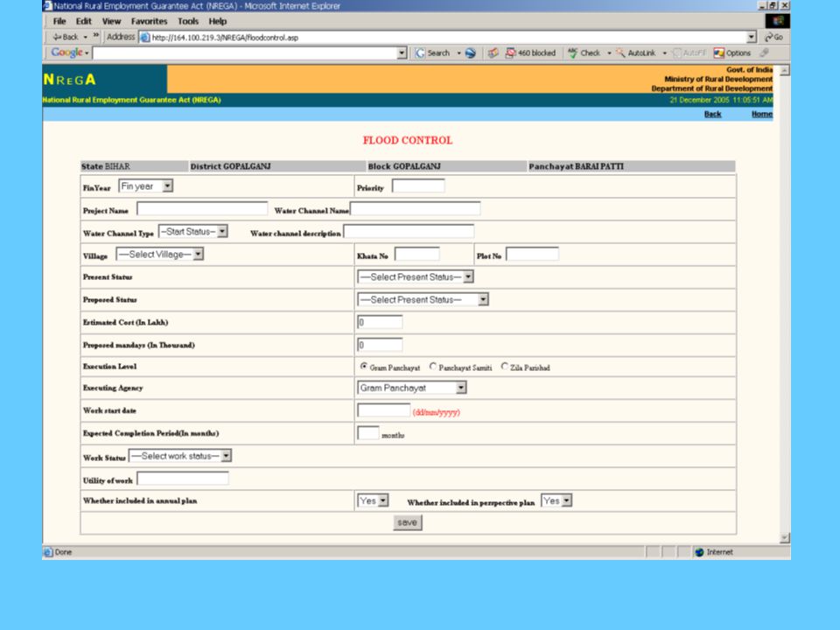Screen dimensions: 840x630
Task: Click the Expected Completion months field
Action: 368,433
